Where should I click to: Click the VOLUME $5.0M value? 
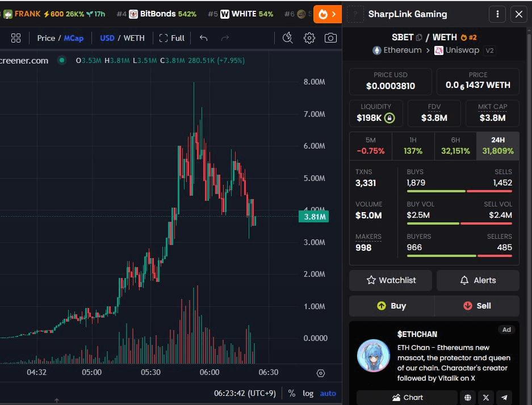368,216
